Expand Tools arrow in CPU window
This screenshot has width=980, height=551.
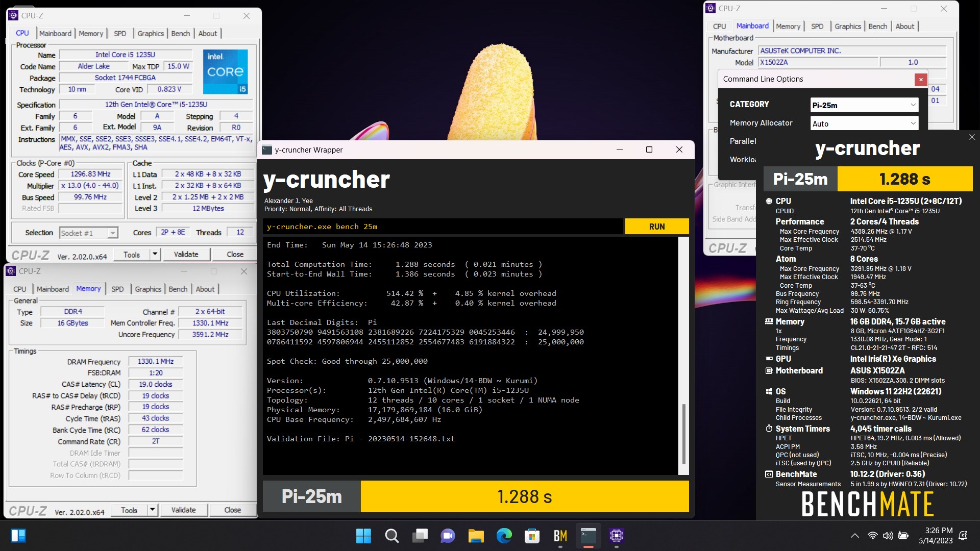[155, 254]
